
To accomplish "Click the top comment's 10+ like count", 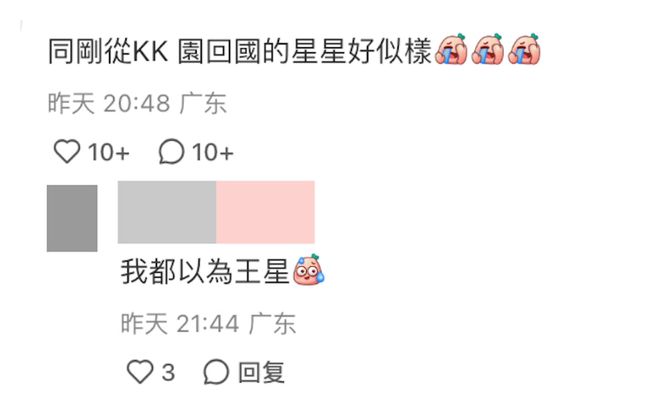I will pos(109,152).
